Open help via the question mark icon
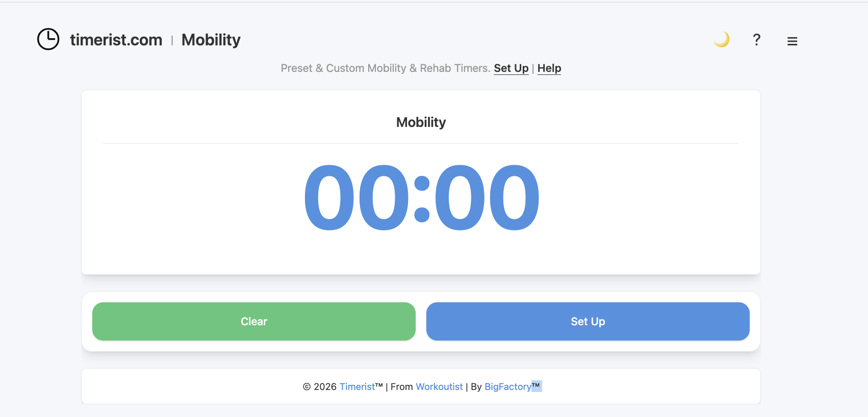Screen dimensions: 868x417 coord(756,40)
